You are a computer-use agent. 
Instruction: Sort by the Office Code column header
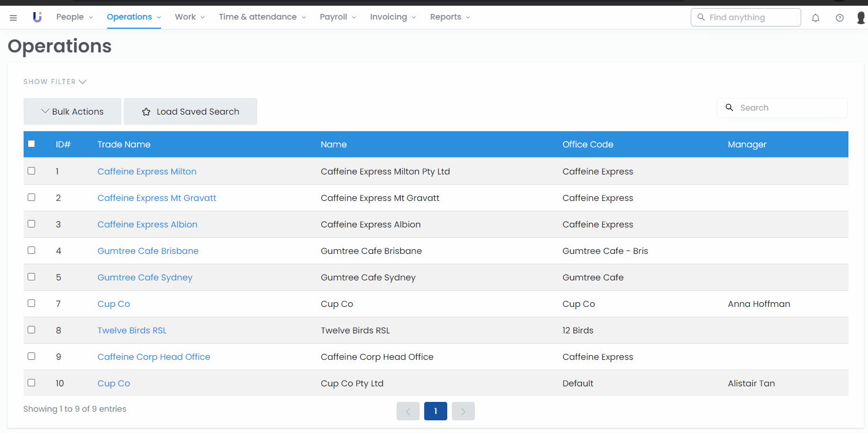[x=588, y=145]
